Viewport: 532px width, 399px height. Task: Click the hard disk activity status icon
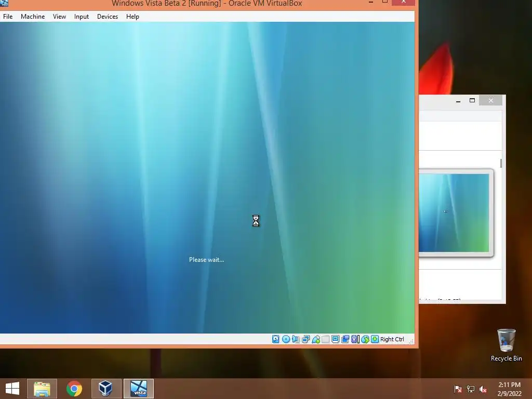tap(275, 339)
